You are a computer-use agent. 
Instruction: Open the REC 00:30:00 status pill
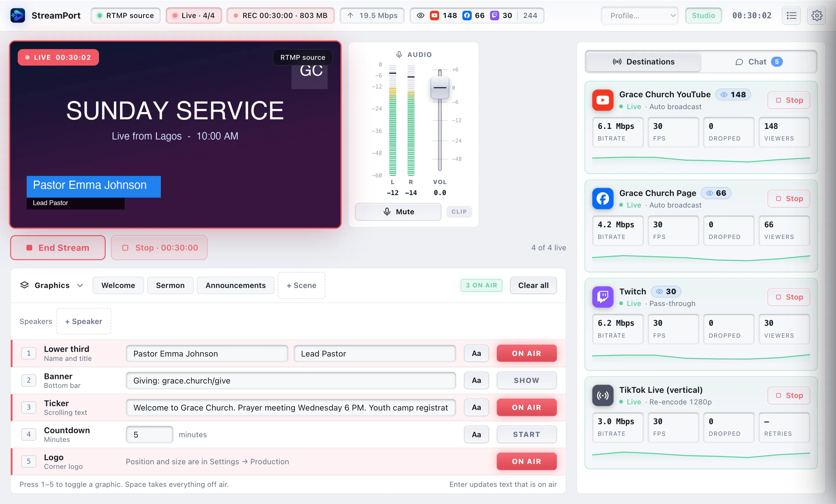(280, 16)
